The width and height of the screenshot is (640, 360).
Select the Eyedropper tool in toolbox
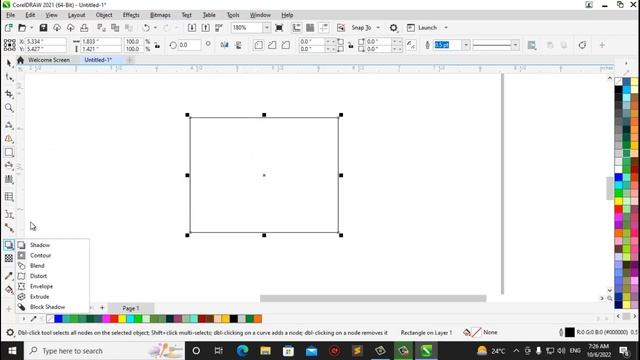click(x=9, y=276)
